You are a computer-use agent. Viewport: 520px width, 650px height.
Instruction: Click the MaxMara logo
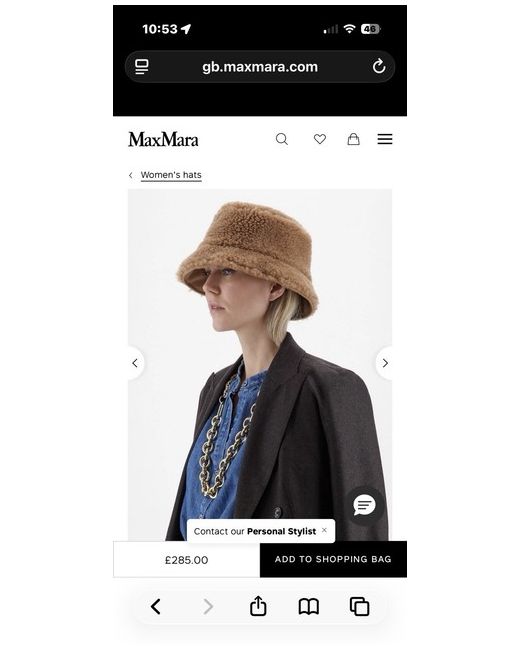(x=163, y=140)
